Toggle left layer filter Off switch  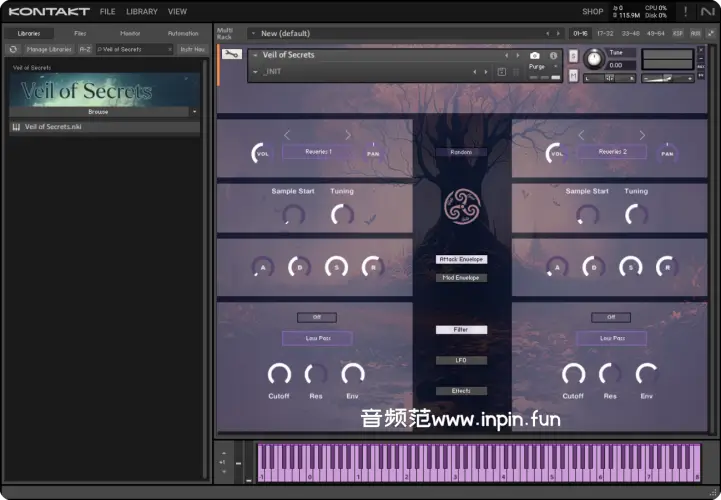pos(317,317)
